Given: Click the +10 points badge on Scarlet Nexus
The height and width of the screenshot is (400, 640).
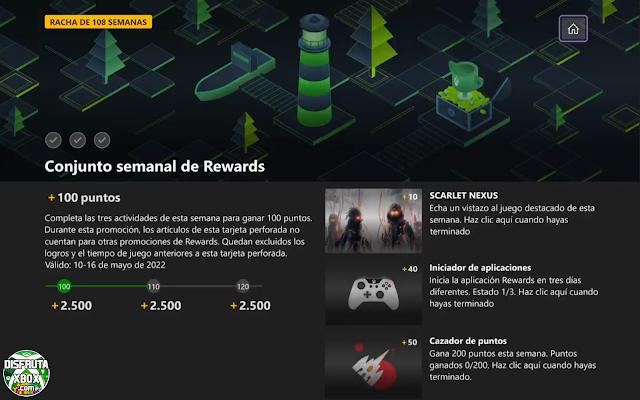Looking at the screenshot, I should tap(410, 197).
